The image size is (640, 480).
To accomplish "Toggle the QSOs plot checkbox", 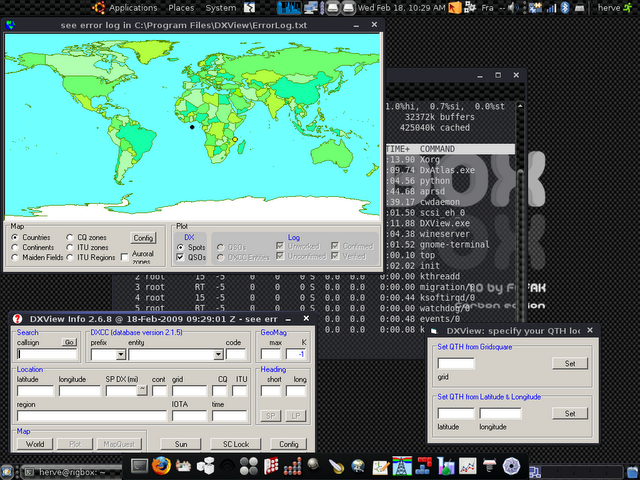I will click(x=180, y=257).
